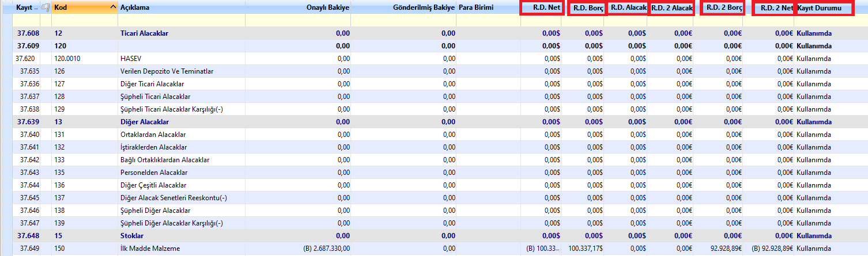
Task: Click Onaylı Bakiye value 2.687.330,00
Action: [x=327, y=249]
